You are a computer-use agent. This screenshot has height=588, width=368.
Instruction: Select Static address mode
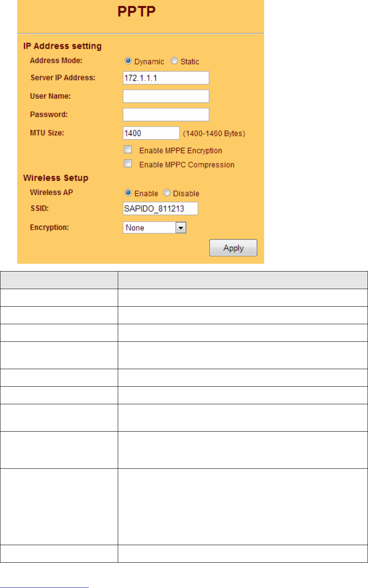pos(175,61)
